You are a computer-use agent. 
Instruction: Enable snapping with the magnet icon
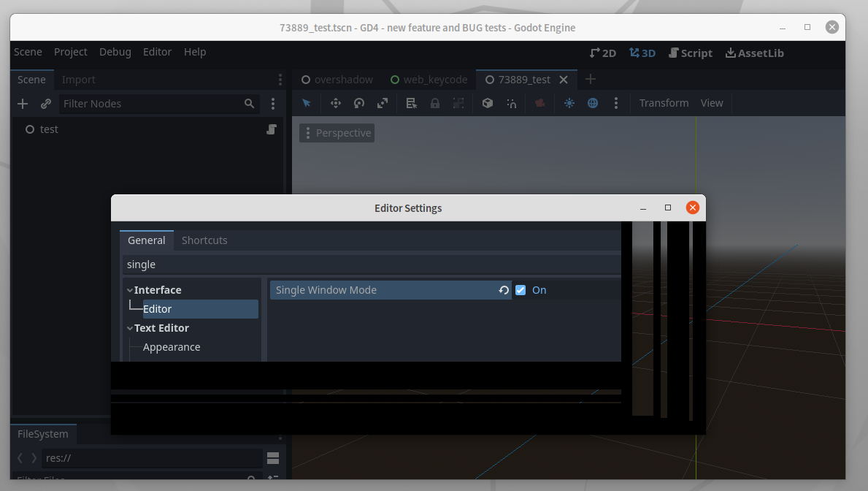point(511,103)
